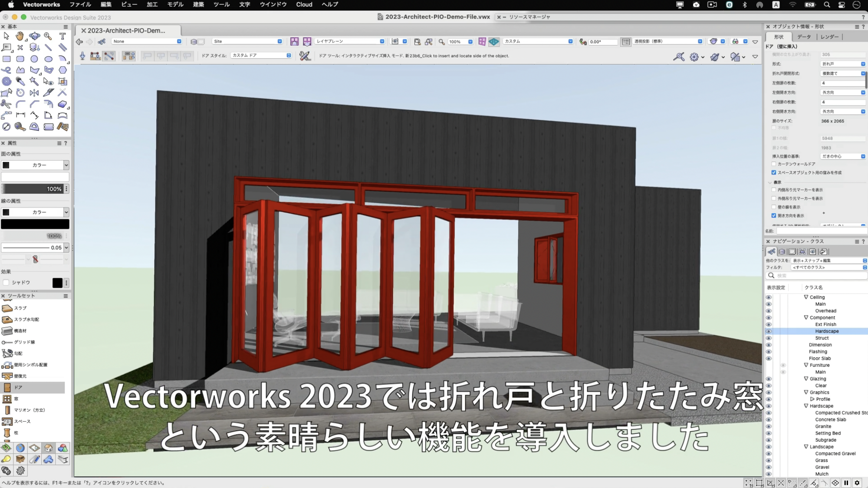Select the Circle tool

click(34, 59)
